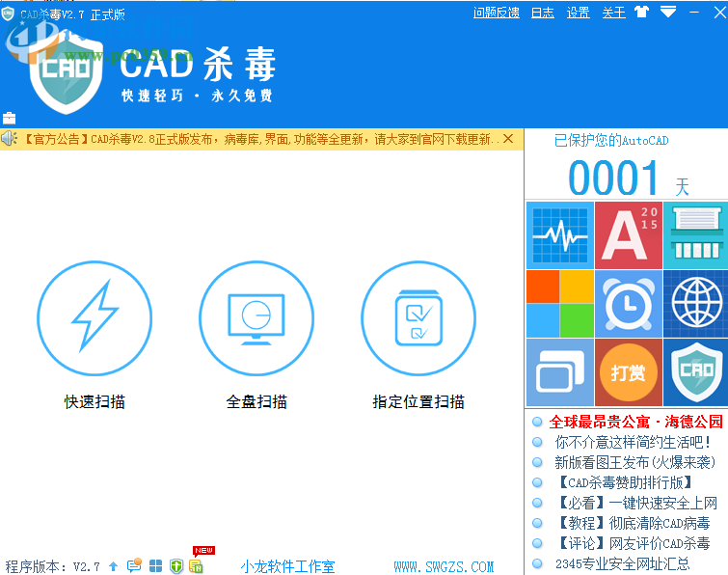Viewport: 728px width, 575px height.
Task: Click the blue four-squares icon in status bar
Action: pos(155,565)
